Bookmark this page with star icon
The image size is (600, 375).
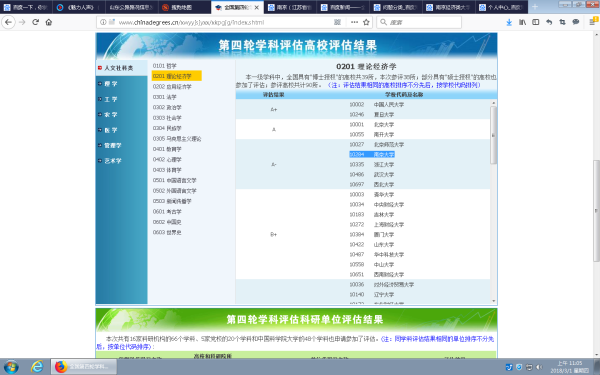pos(366,22)
